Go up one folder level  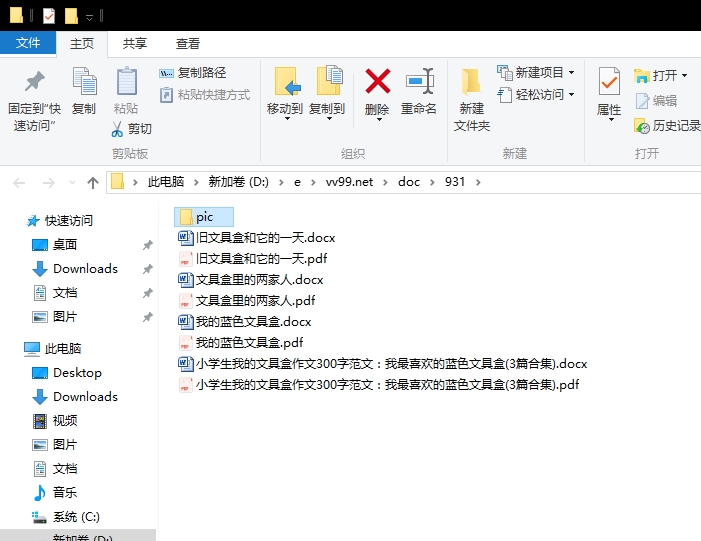point(93,183)
